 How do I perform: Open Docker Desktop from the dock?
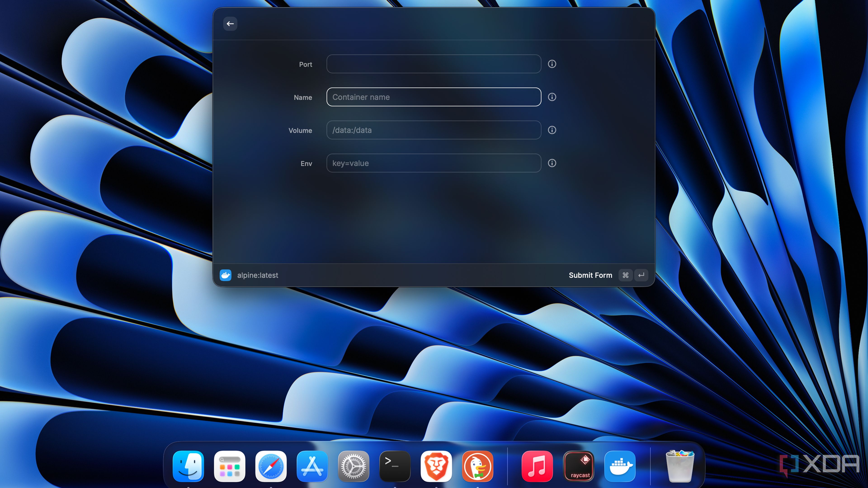click(620, 467)
